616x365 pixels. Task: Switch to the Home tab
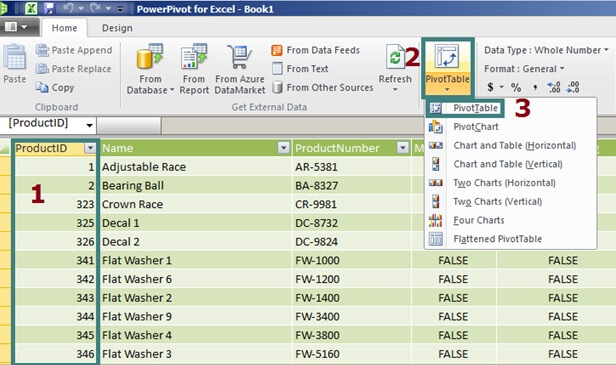(64, 28)
